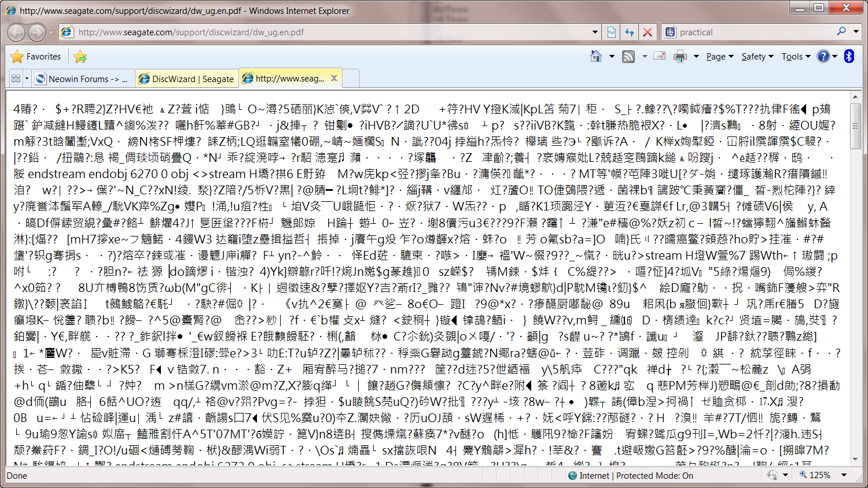The image size is (868, 488).
Task: Switch to the Neowin Forums tab
Action: point(83,79)
